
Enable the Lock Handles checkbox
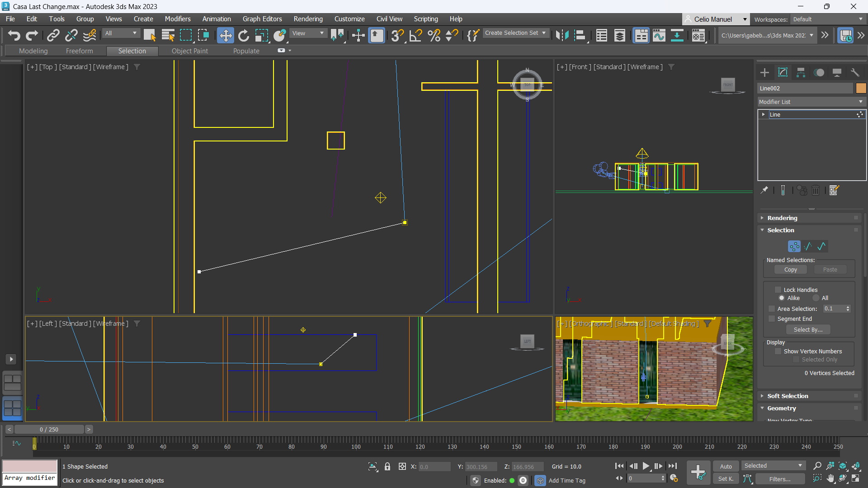tap(778, 290)
